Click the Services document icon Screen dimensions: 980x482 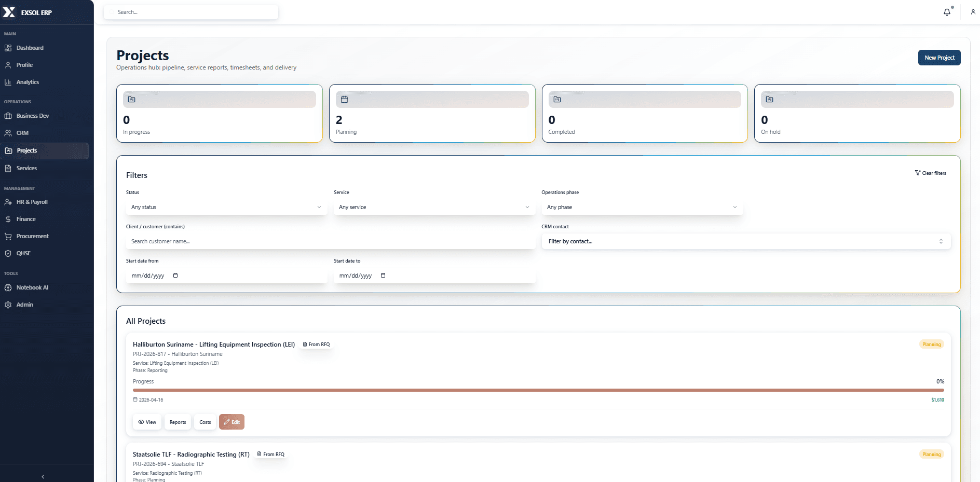[8, 168]
